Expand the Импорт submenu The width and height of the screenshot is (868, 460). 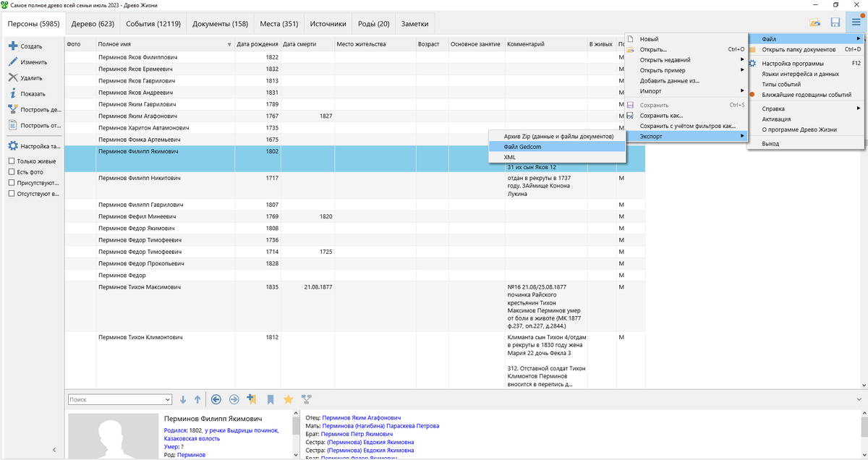(x=742, y=91)
